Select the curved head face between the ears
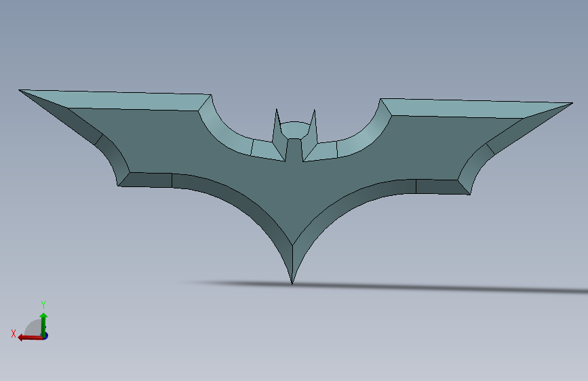This screenshot has height=381, width=588. [294, 129]
